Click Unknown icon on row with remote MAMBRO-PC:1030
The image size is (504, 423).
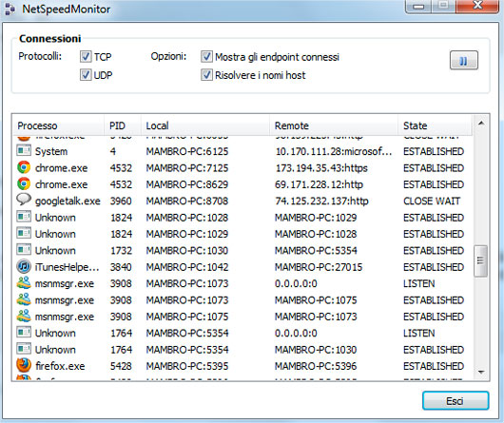click(x=24, y=349)
